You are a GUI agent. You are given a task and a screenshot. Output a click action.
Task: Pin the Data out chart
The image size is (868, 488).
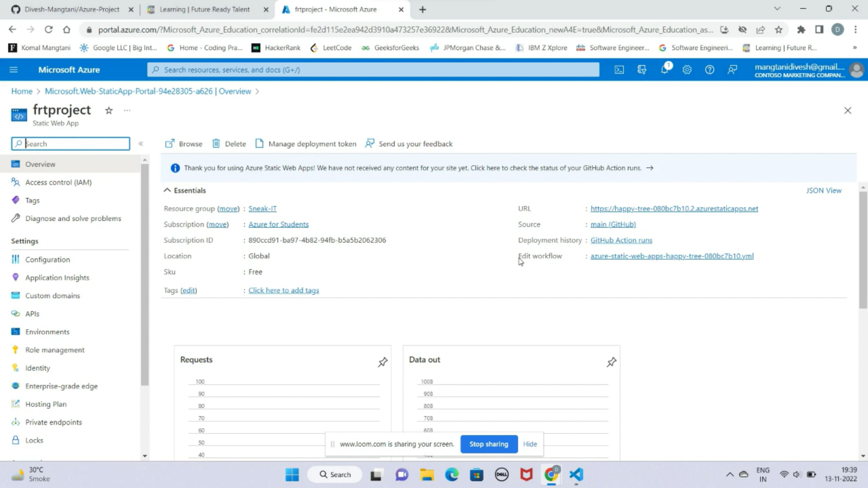tap(611, 362)
